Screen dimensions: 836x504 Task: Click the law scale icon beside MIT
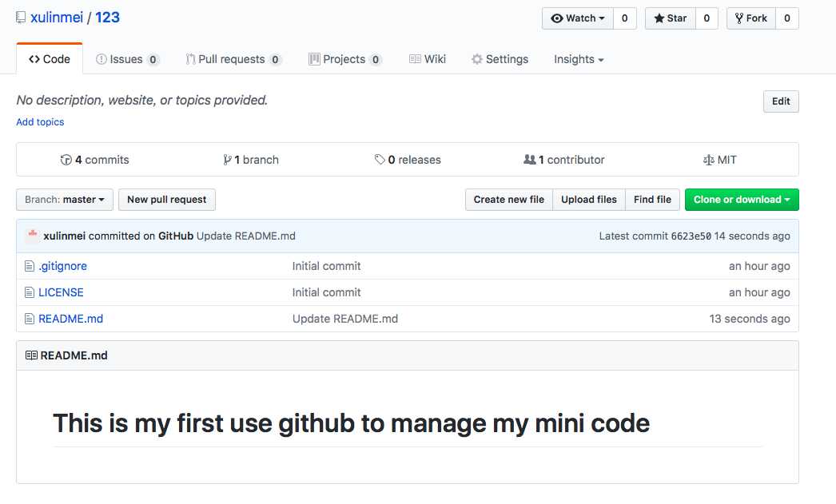pos(709,160)
